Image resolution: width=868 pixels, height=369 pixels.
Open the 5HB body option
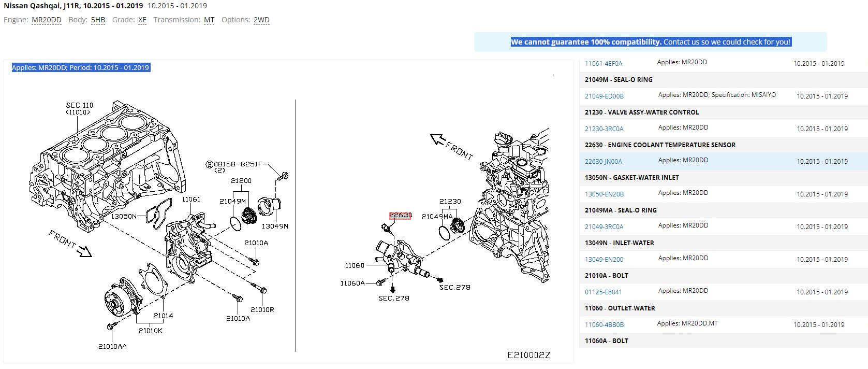(98, 20)
